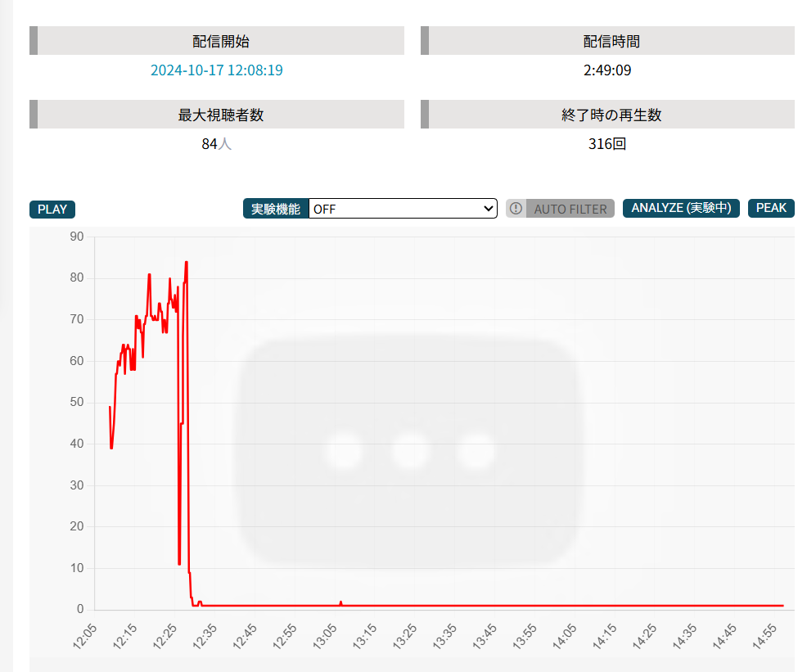Click the exclamation icon beside AUTO FILTER
Viewport: 807px width, 672px height.
[x=516, y=209]
